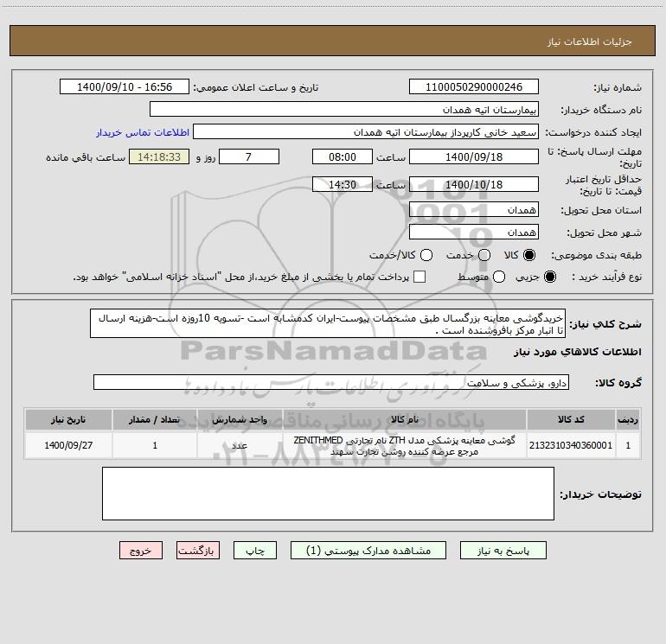Screen dimensions: 666x644
Task: Click the خروج exit button
Action: click(x=141, y=550)
